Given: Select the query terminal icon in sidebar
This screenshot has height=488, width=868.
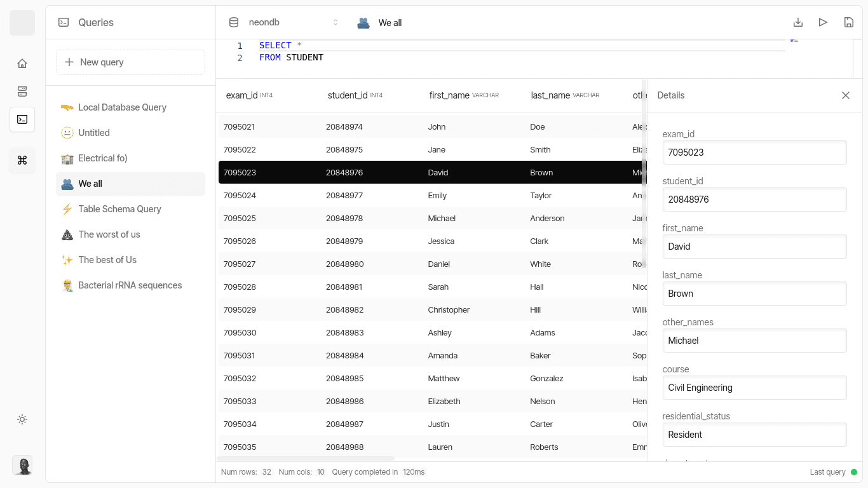Looking at the screenshot, I should [x=22, y=119].
